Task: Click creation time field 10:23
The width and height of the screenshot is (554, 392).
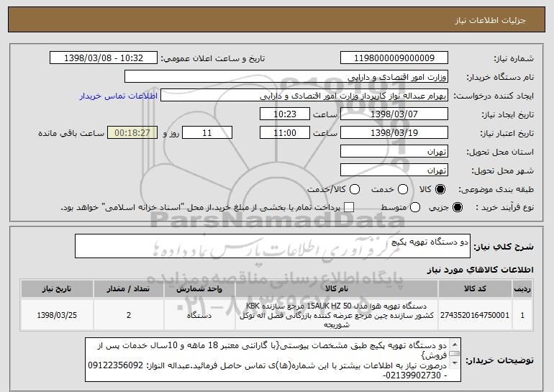Action: click(285, 114)
